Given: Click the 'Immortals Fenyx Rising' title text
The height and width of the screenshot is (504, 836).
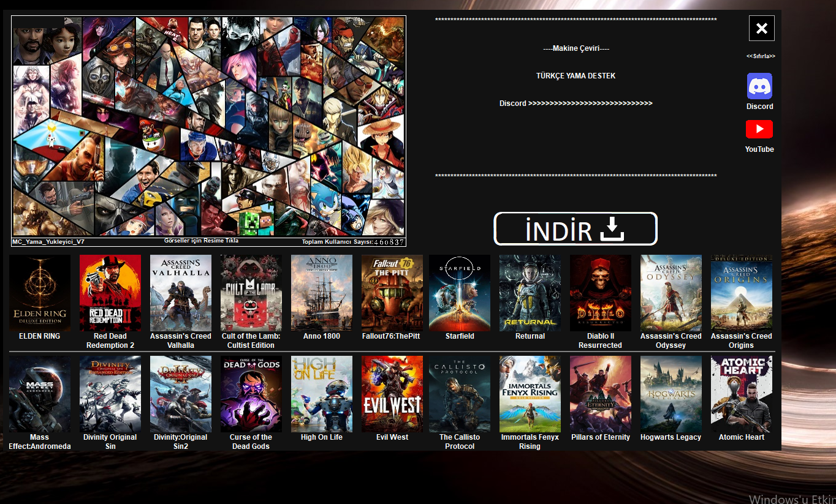Looking at the screenshot, I should click(x=530, y=442).
